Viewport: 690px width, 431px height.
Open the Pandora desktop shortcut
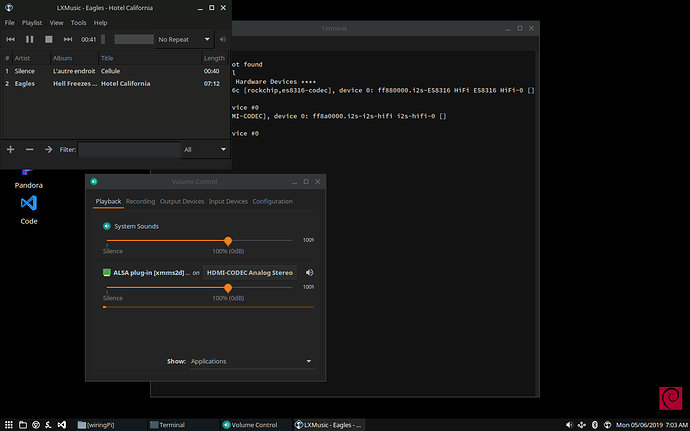[29, 179]
